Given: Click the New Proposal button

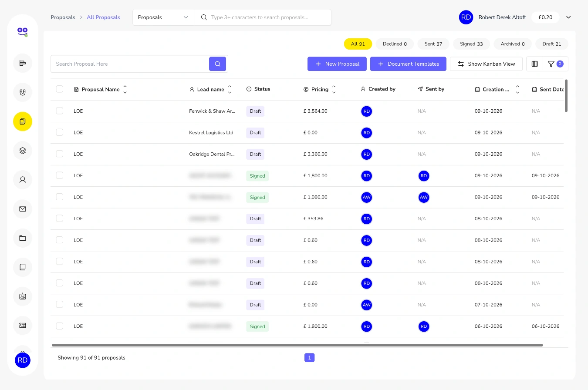Looking at the screenshot, I should 337,64.
